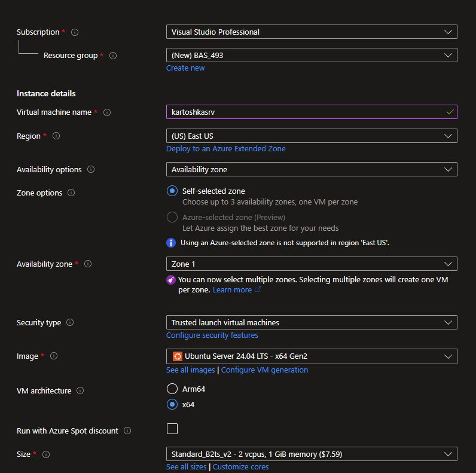Open Region dropdown showing East US
Screen dimensions: 476x473
tap(312, 136)
